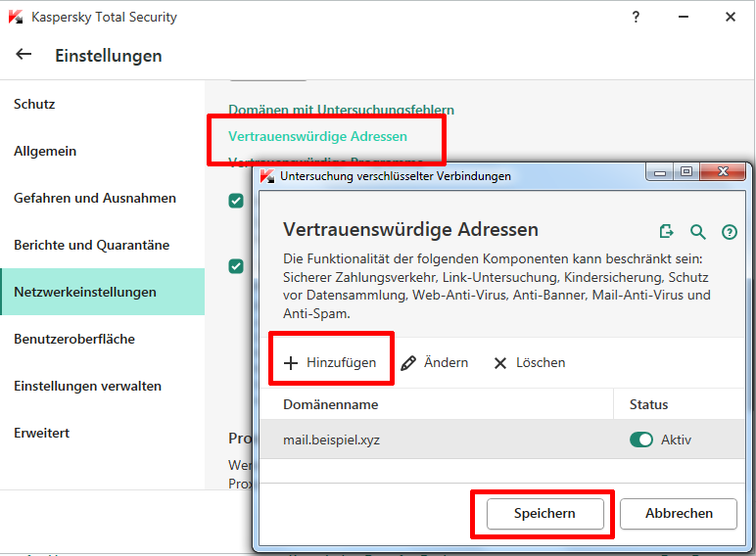Open search with the magnifier icon
The height and width of the screenshot is (556, 756).
697,232
